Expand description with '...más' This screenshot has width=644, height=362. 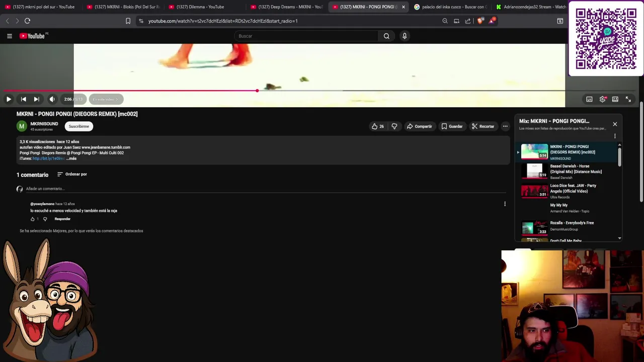click(x=71, y=158)
